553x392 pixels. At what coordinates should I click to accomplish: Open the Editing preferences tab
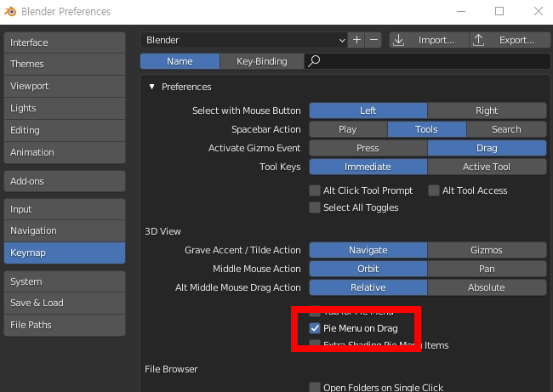[x=65, y=130]
